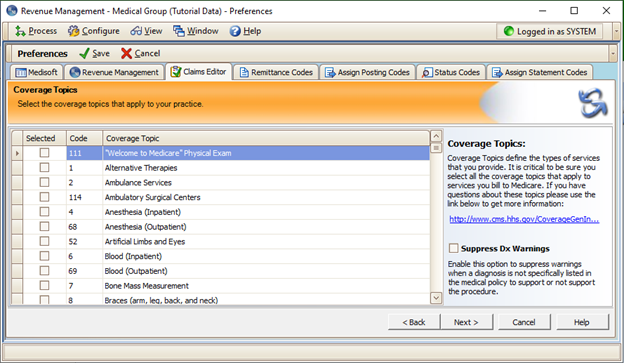
Task: Check the Alternative Therapies checkbox
Action: click(x=44, y=168)
